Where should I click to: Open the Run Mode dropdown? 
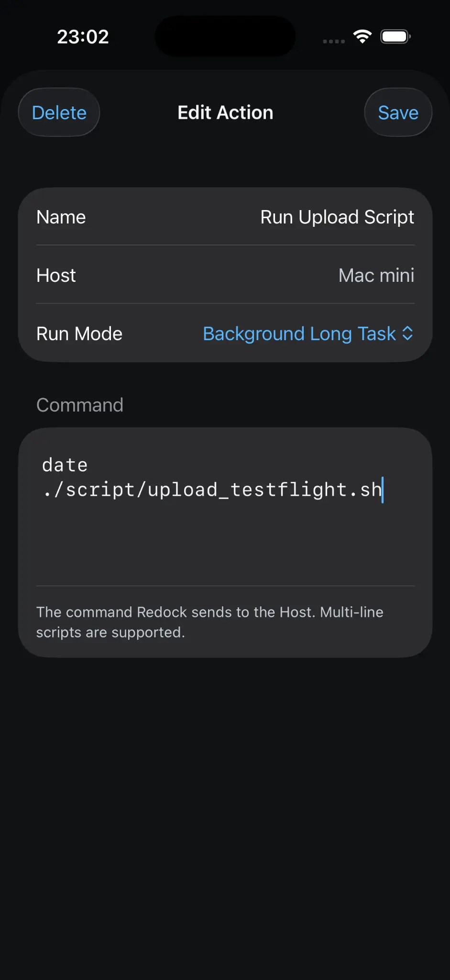pos(308,334)
